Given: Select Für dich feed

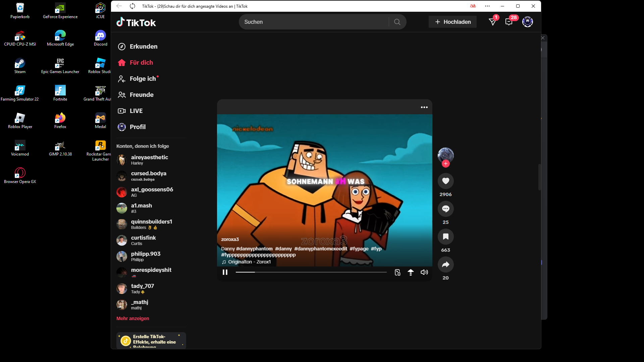Looking at the screenshot, I should [136, 63].
